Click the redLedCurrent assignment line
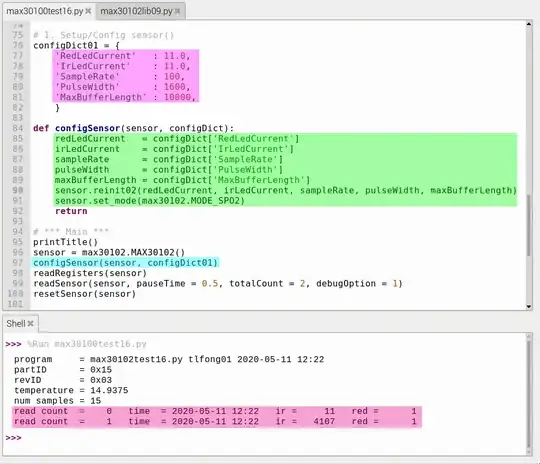 pos(177,138)
